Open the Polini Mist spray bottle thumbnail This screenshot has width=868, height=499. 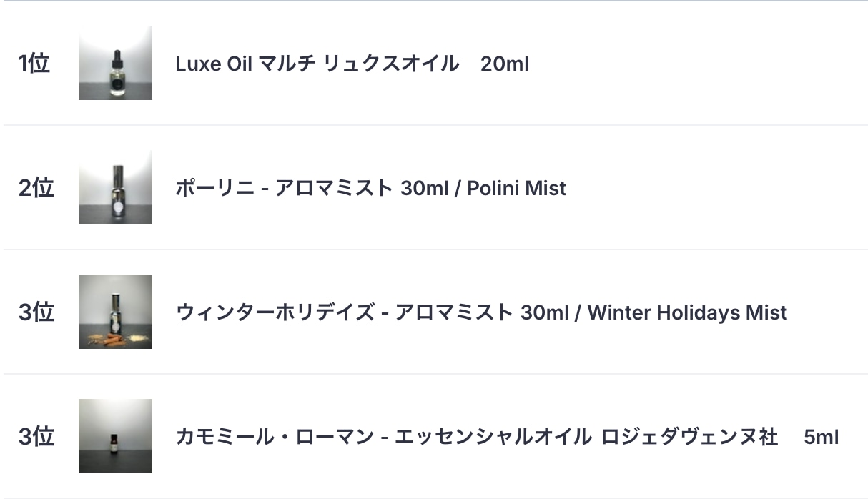pyautogui.click(x=115, y=187)
